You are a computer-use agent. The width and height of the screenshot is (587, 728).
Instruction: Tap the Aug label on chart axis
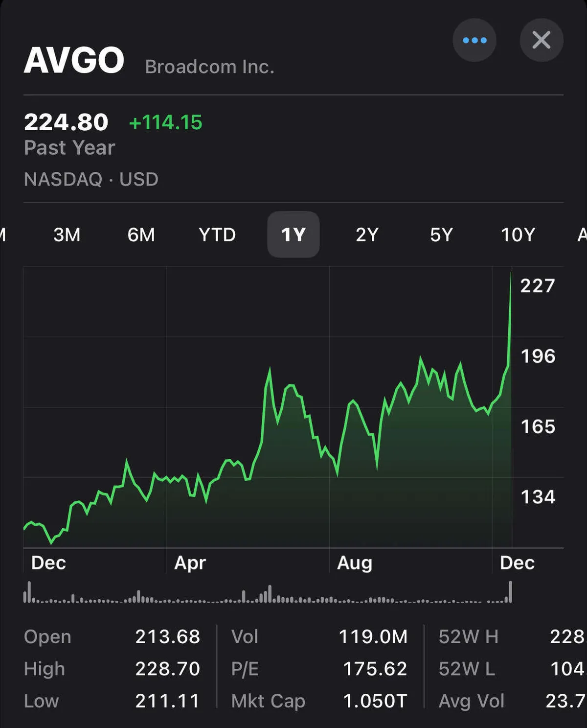[355, 563]
